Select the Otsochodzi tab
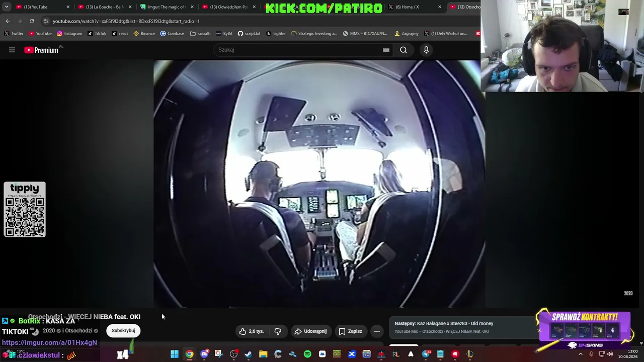Image resolution: width=644 pixels, height=362 pixels. tap(465, 7)
